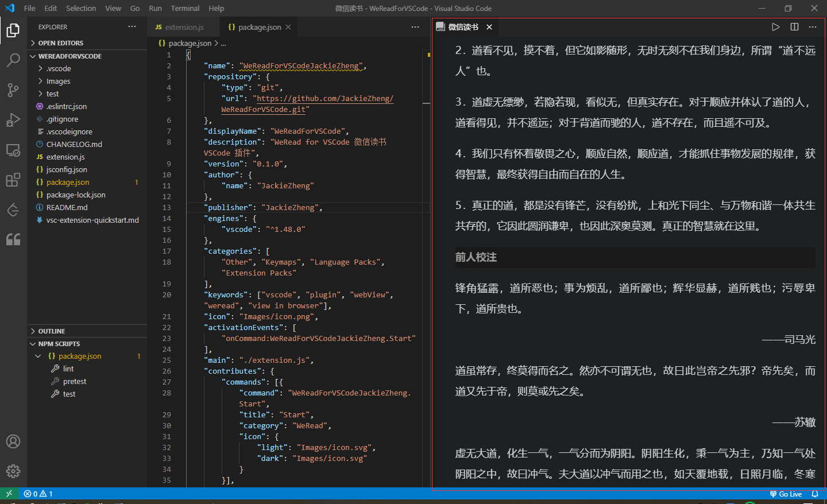Image resolution: width=827 pixels, height=504 pixels.
Task: Run the lint npm script
Action: point(68,369)
